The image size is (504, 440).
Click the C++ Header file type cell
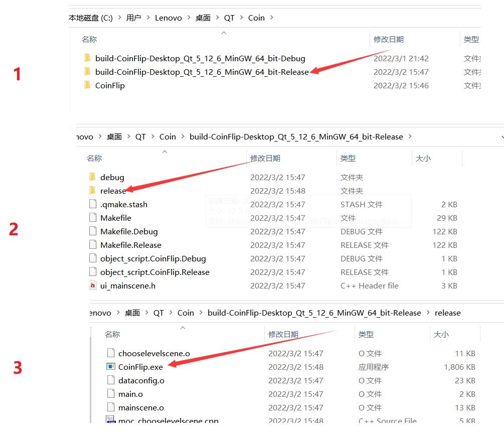369,285
